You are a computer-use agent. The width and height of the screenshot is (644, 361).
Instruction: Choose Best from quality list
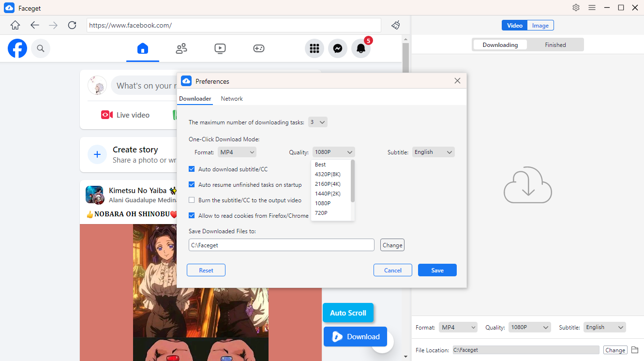click(x=331, y=165)
